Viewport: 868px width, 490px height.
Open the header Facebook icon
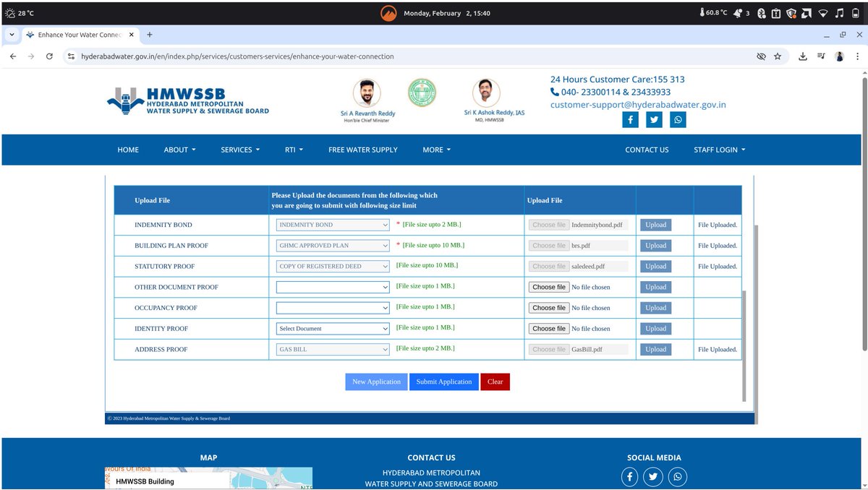coord(630,120)
